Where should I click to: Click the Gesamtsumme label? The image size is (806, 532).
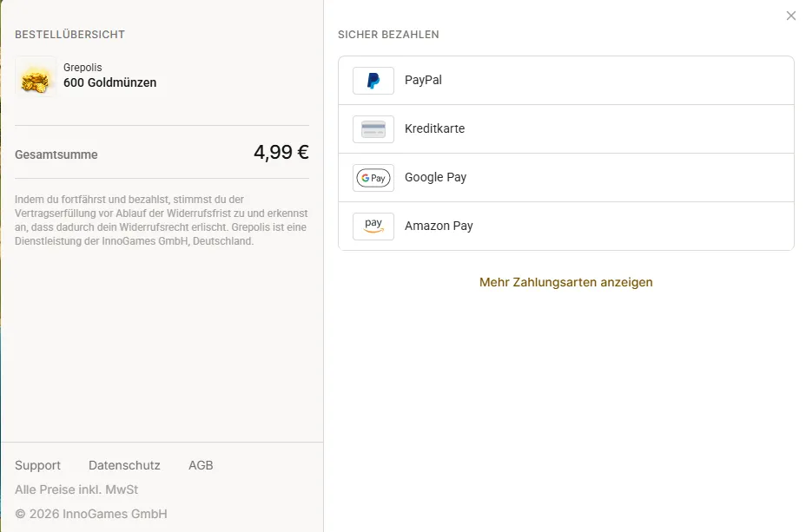coord(56,154)
